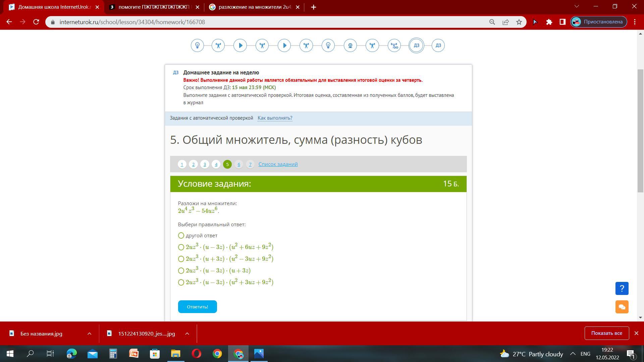The height and width of the screenshot is (362, 644).
Task: Select the 'другой ответ' radio option
Action: coord(181,236)
